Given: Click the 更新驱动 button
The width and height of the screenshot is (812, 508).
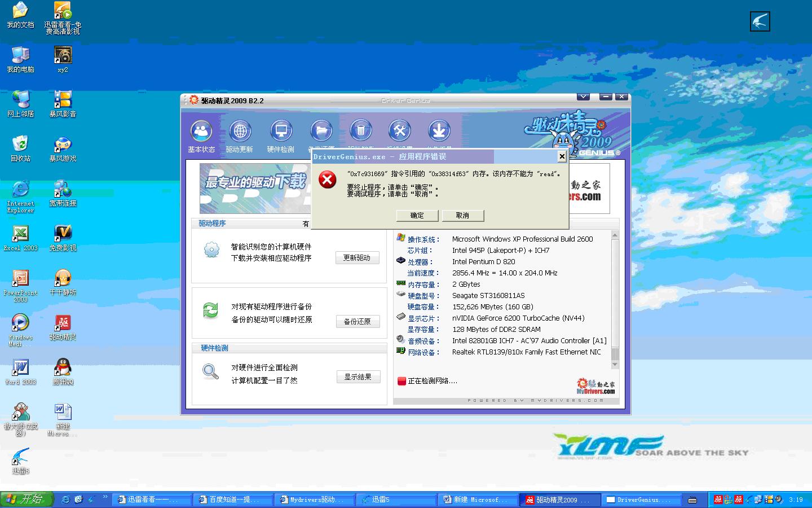Looking at the screenshot, I should [358, 257].
